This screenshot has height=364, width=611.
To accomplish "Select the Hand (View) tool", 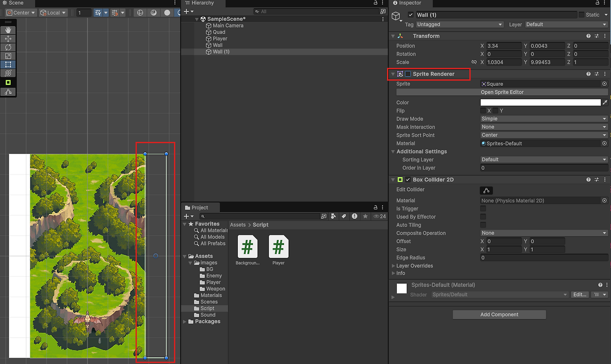I will click(8, 30).
